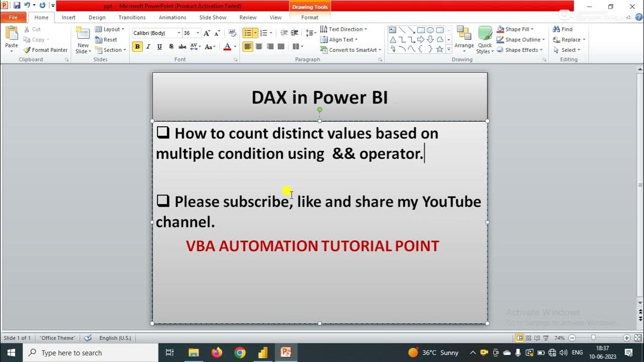Expand the shapes gallery More arrow
644x362 pixels.
(449, 49)
